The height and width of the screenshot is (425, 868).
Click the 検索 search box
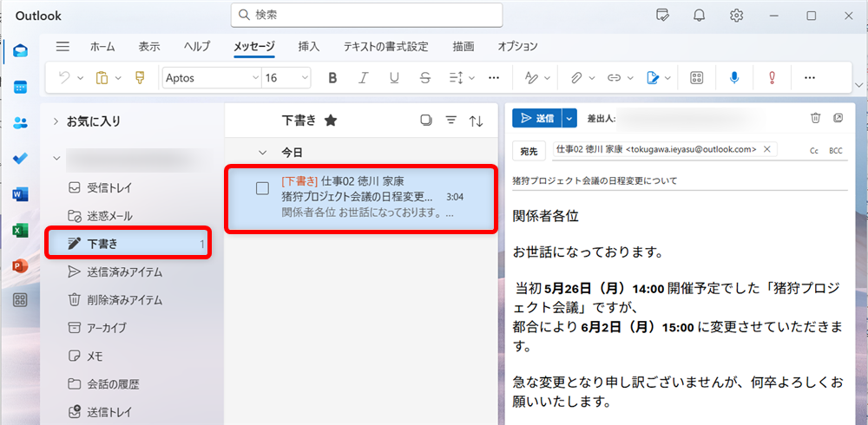(366, 16)
